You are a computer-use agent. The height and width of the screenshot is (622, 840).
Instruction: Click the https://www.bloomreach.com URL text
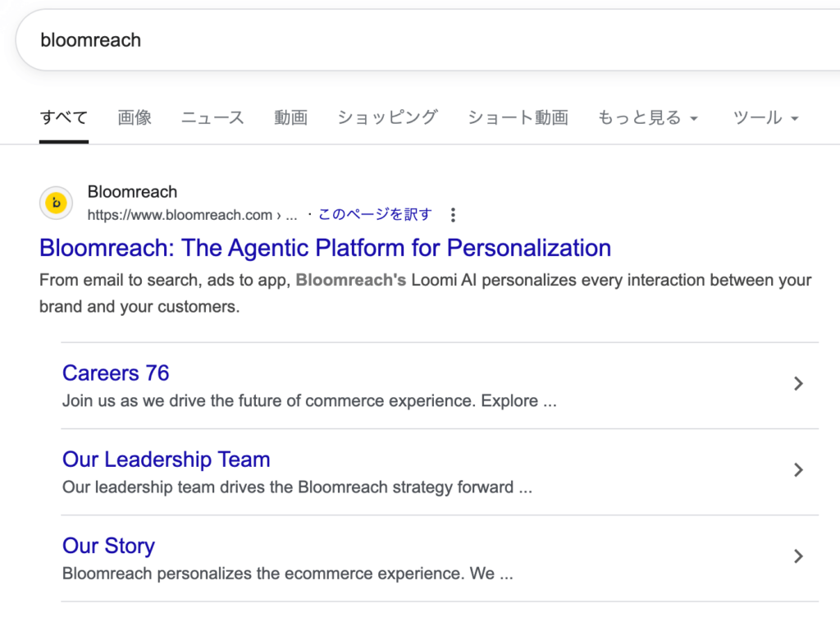tap(180, 215)
